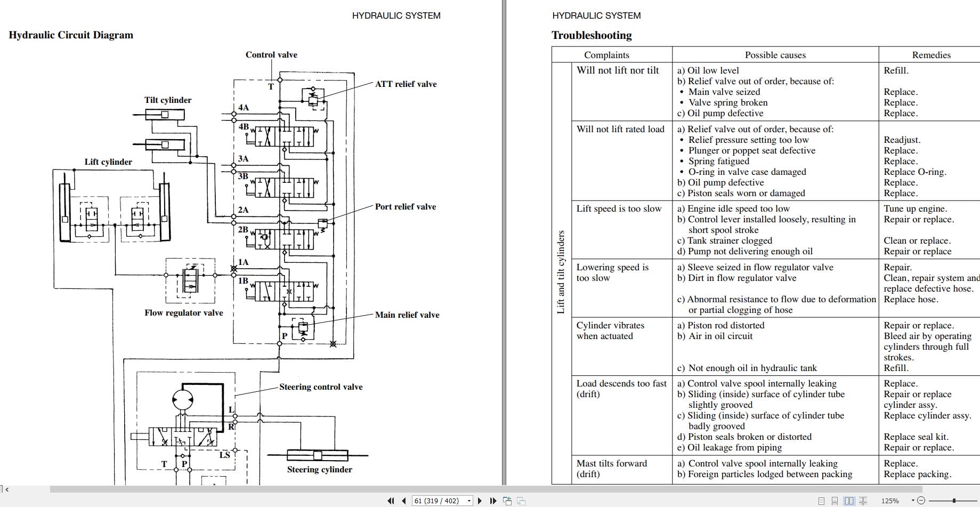Click the 'Steering cylinder' label
This screenshot has height=507, width=980.
pos(319,469)
